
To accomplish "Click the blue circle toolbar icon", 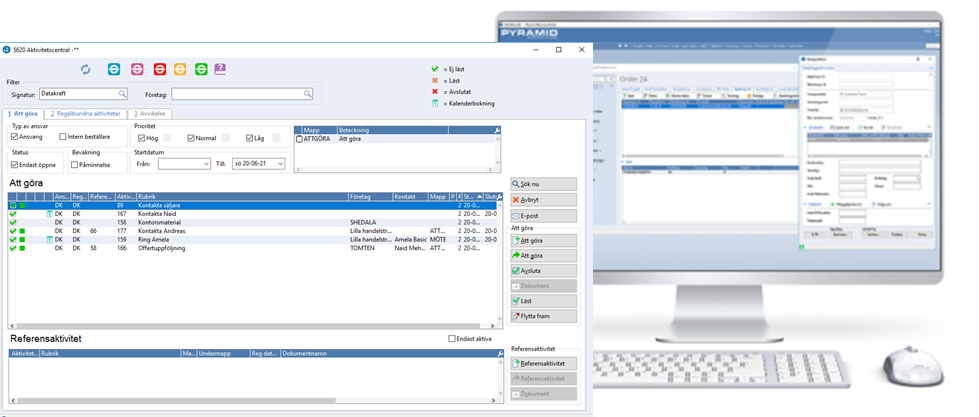I will click(113, 69).
